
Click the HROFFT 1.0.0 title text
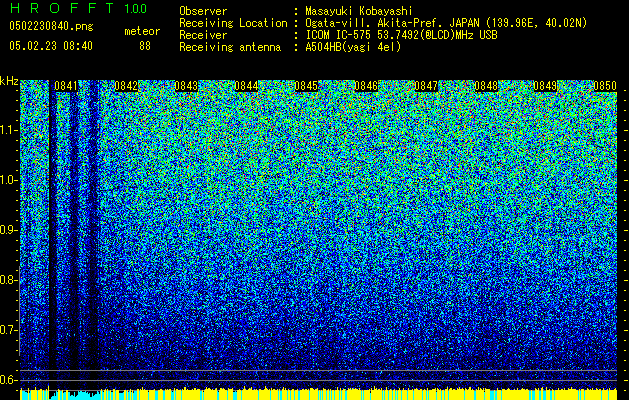pyautogui.click(x=78, y=8)
